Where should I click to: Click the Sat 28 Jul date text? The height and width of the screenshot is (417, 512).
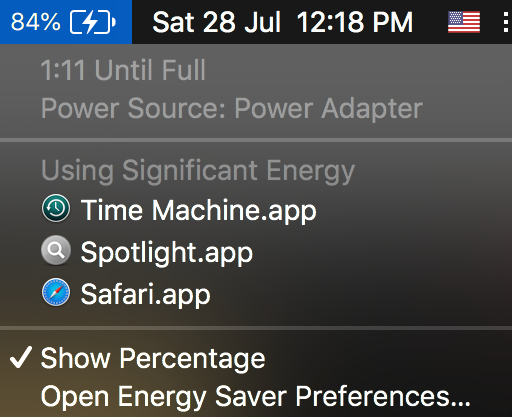217,22
